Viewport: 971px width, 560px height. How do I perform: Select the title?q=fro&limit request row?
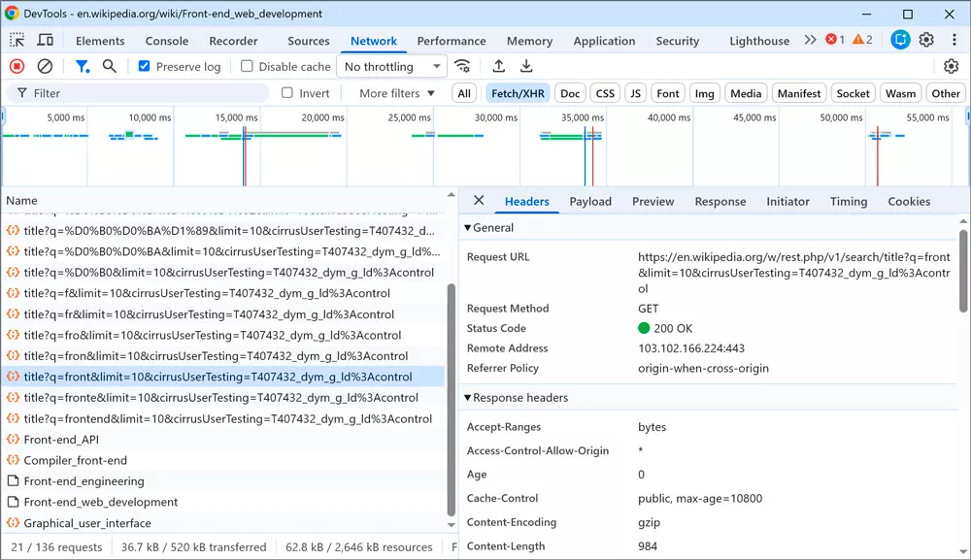click(222, 335)
